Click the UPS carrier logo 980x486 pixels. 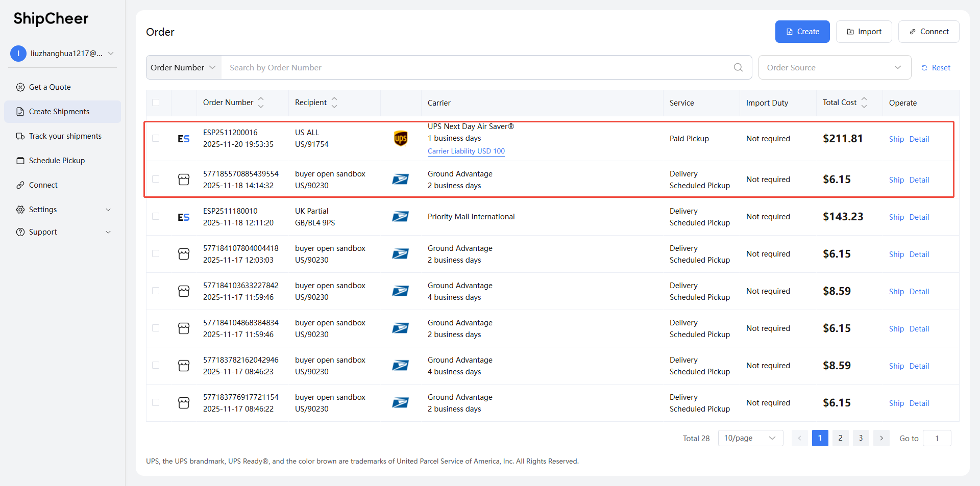pos(401,138)
